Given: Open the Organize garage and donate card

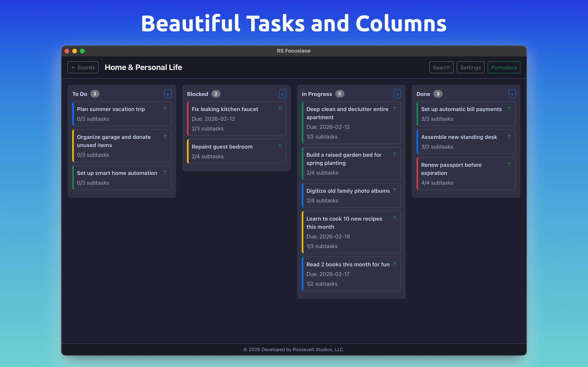Looking at the screenshot, I should 114,141.
